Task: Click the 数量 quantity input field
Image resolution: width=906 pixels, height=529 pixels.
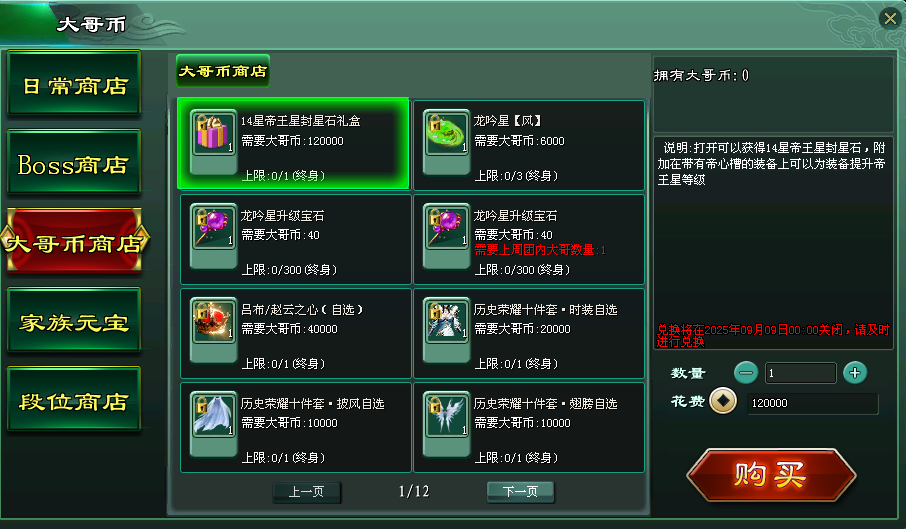Action: coord(801,372)
